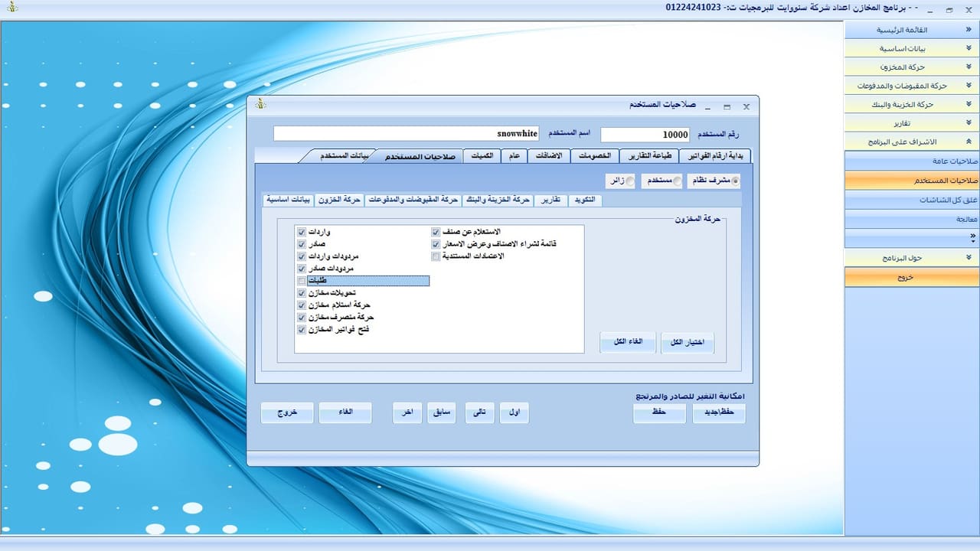The image size is (980, 551).
Task: Open the التكويد permissions sub-tab
Action: 585,200
